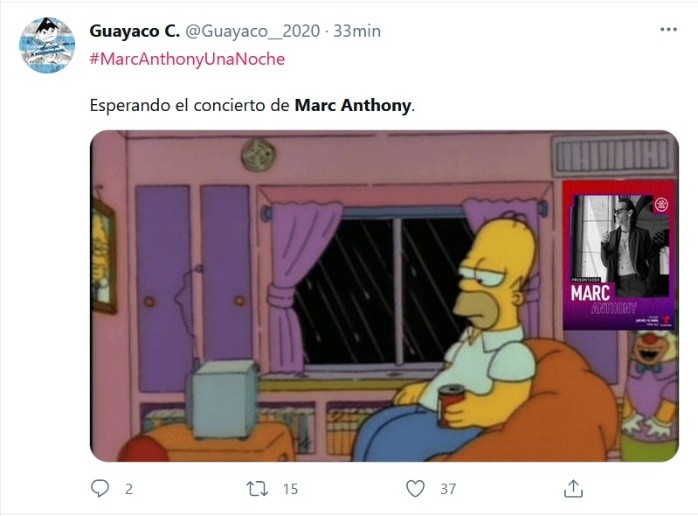Open the @Guayaco__2020 handle link

[252, 31]
